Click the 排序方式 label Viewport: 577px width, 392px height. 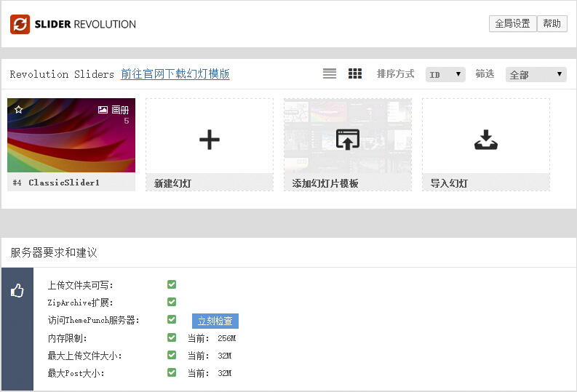point(396,74)
